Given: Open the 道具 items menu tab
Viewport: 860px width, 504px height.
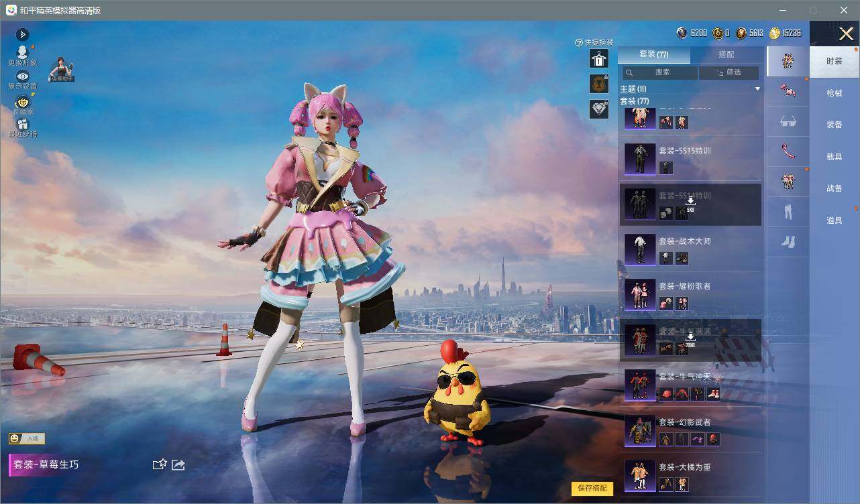Looking at the screenshot, I should (835, 220).
